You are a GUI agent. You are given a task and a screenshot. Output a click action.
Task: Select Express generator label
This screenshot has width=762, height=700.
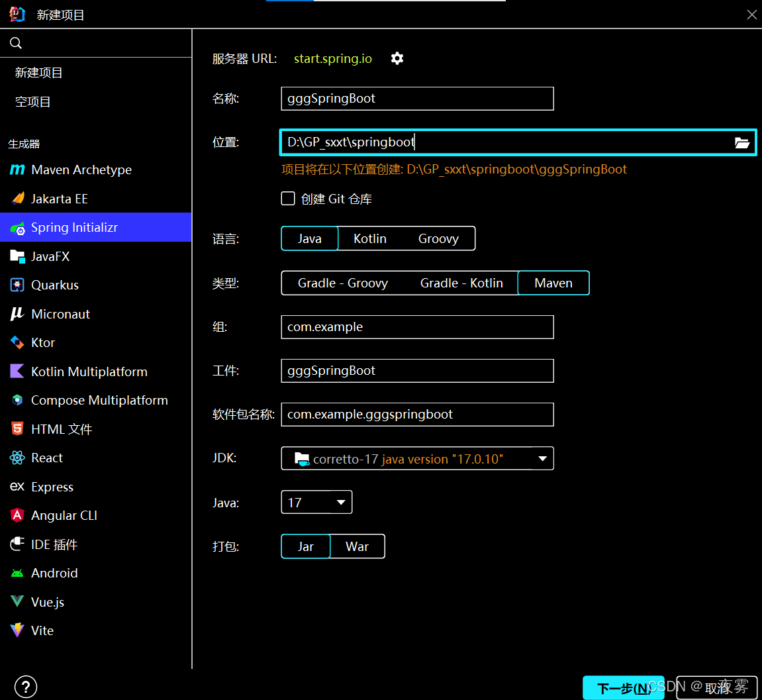click(x=52, y=487)
